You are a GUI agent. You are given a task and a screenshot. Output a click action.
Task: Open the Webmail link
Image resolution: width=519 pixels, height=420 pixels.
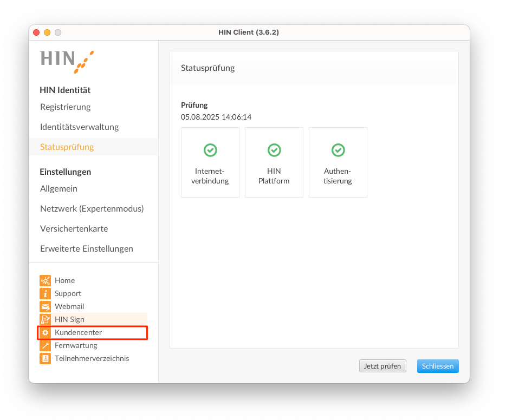[69, 306]
